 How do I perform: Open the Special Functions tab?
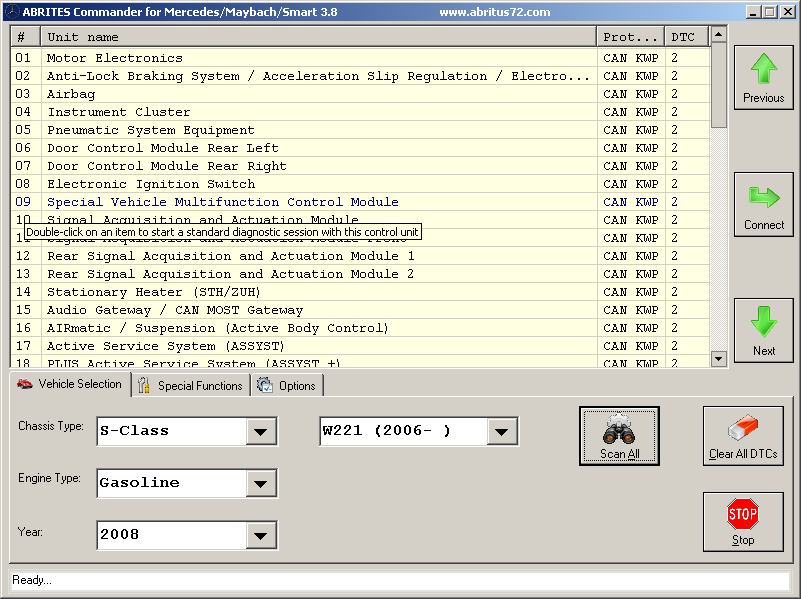(192, 386)
